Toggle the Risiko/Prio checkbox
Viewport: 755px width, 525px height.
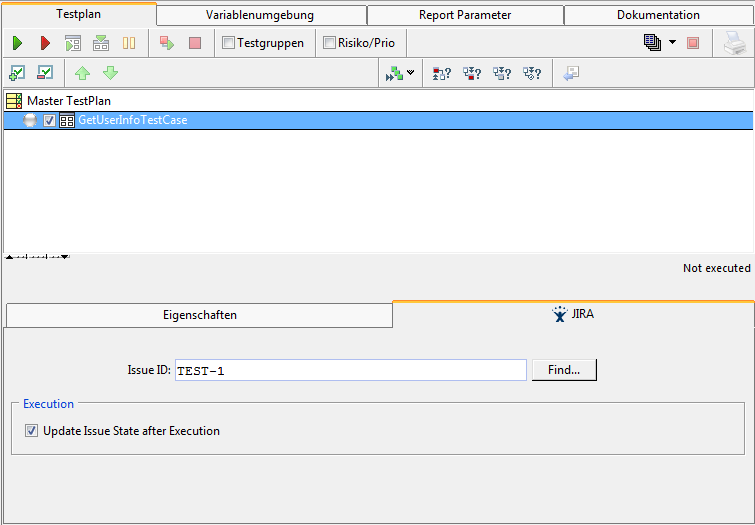tap(329, 43)
